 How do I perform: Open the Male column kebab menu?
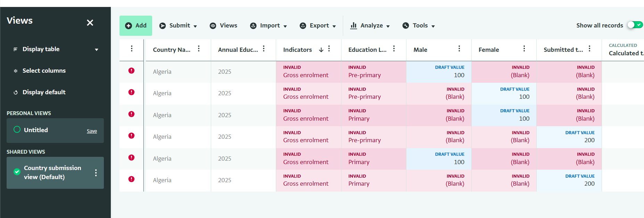point(459,49)
